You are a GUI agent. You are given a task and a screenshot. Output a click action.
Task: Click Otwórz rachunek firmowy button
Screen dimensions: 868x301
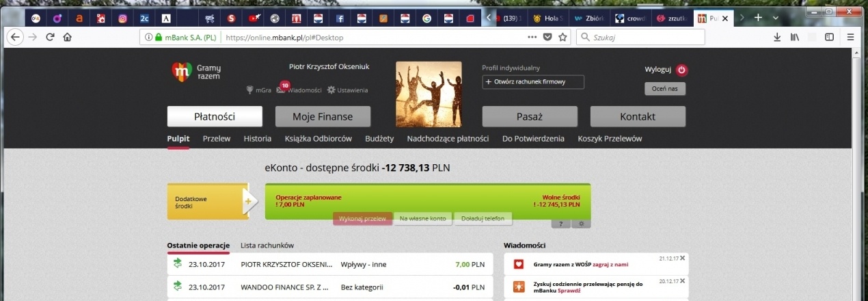point(533,82)
